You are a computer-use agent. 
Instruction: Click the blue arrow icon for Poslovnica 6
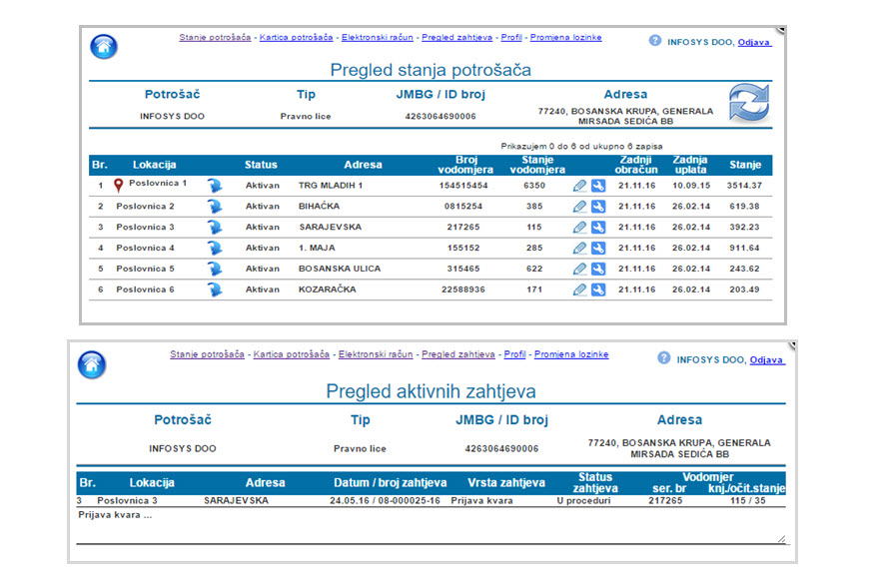215,290
